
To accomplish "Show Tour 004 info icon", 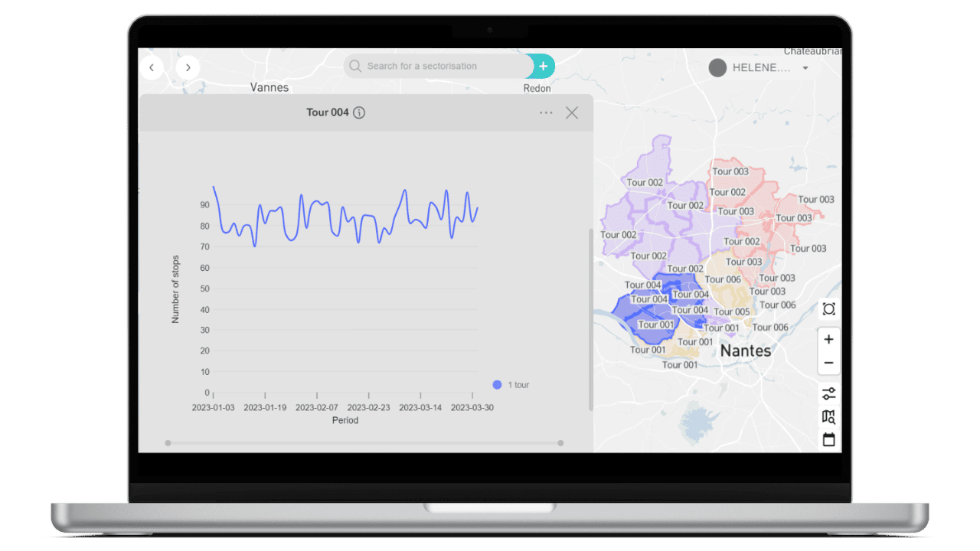I will click(359, 112).
